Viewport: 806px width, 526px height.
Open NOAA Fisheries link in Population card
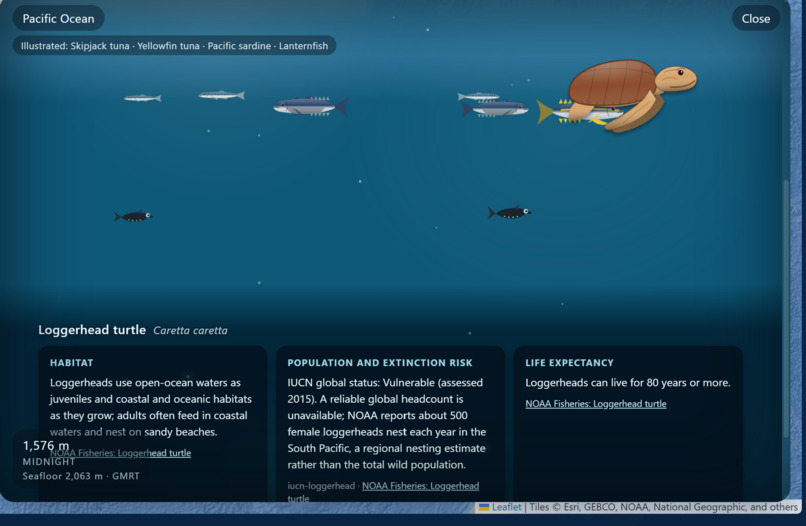click(x=420, y=486)
